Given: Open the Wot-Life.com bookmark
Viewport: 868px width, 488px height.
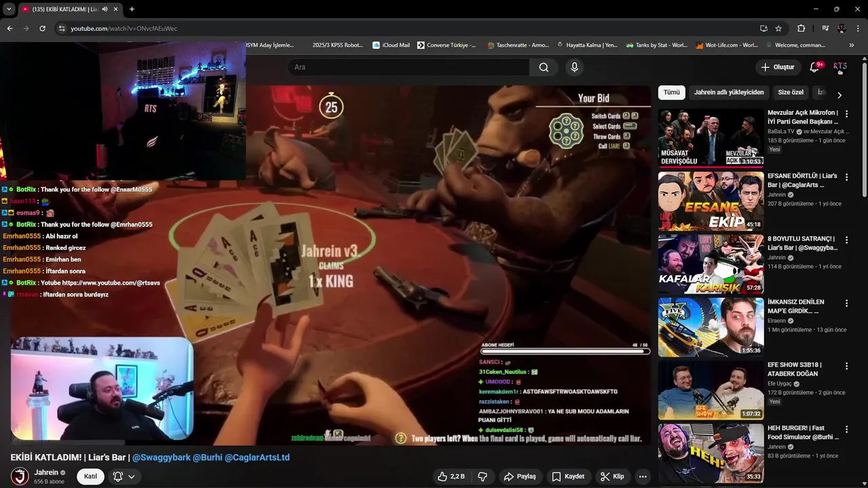Looking at the screenshot, I should tap(727, 45).
